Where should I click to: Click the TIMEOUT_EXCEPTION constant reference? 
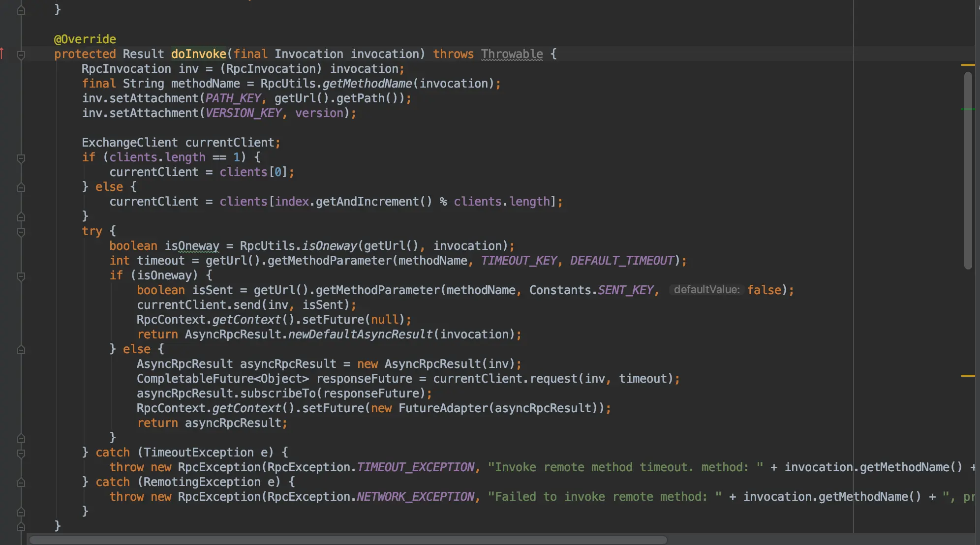click(416, 467)
